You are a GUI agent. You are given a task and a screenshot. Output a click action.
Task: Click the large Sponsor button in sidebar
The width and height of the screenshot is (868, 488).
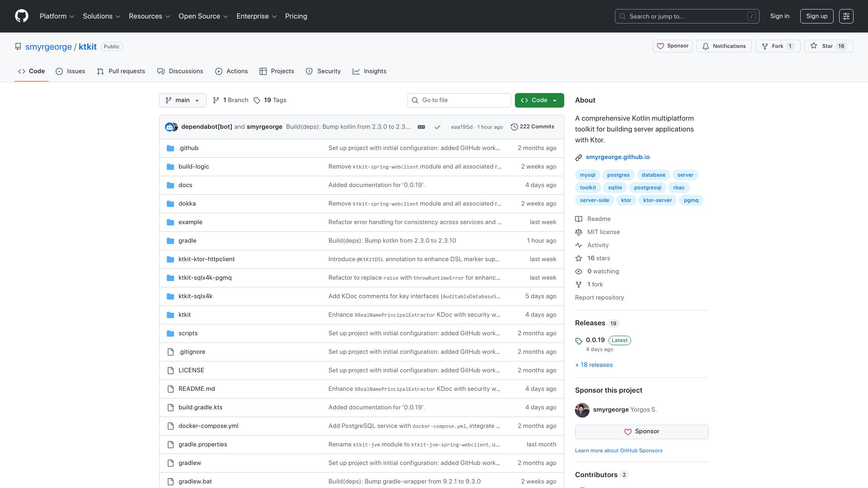[642, 432]
